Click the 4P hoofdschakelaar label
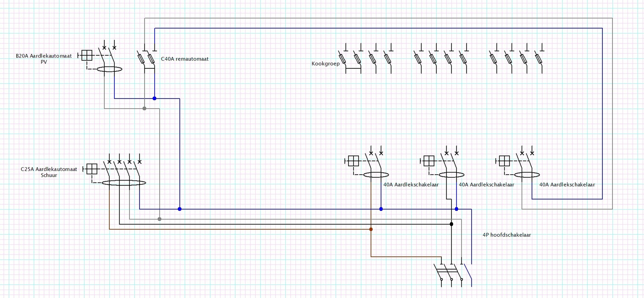Screen dimensions: 644x298 tap(507, 235)
